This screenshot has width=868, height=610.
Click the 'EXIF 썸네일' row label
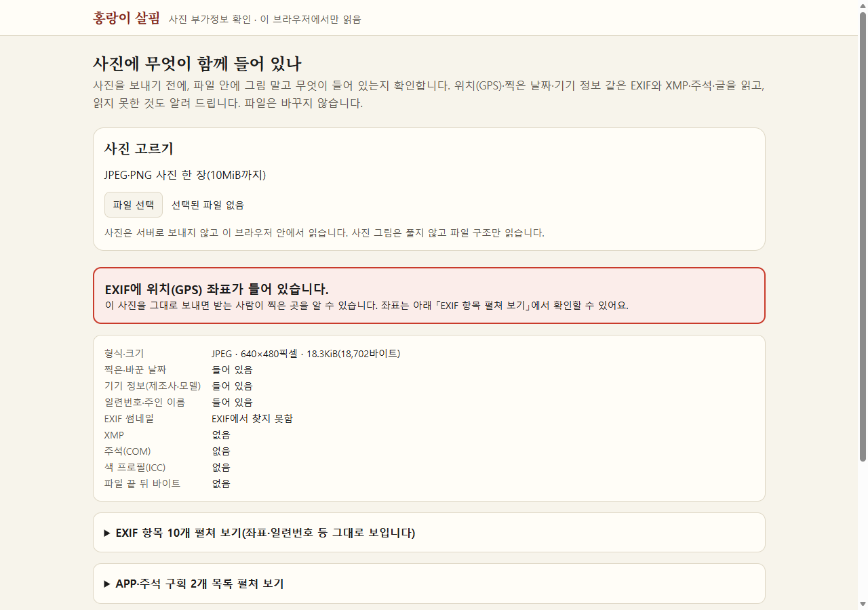coord(130,419)
